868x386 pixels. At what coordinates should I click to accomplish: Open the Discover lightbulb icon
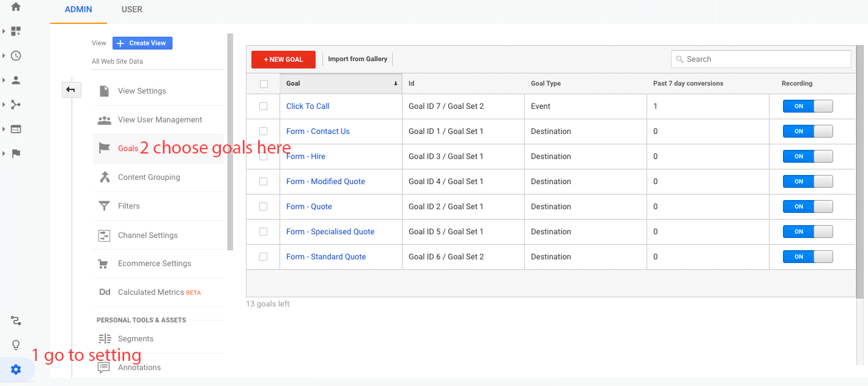click(16, 345)
